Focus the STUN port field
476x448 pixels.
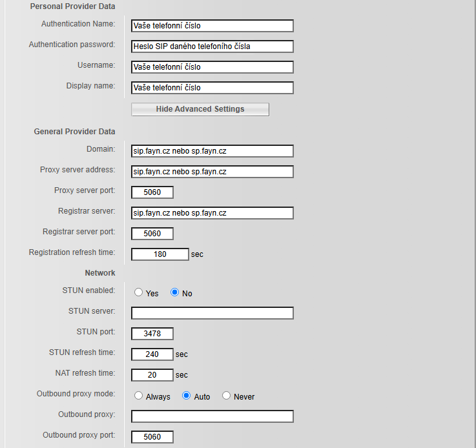pyautogui.click(x=152, y=334)
